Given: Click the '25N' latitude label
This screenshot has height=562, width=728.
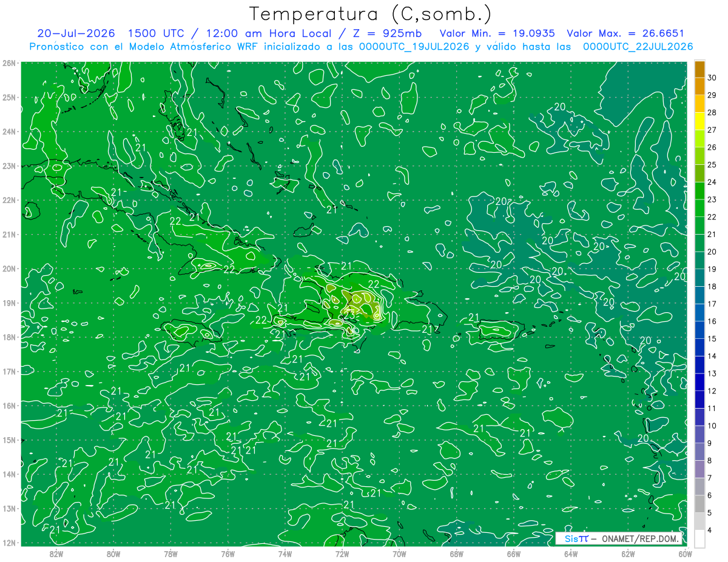Looking at the screenshot, I should click(9, 98).
